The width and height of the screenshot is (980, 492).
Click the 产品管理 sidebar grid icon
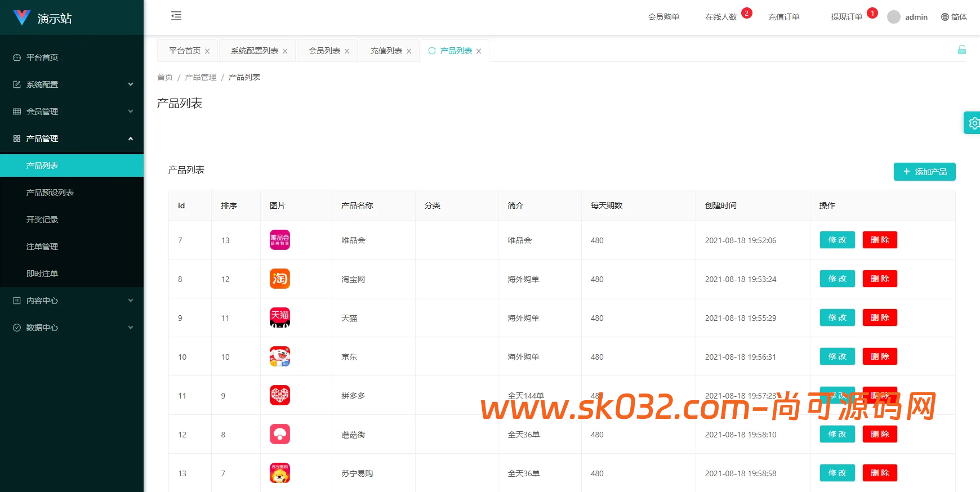tap(17, 138)
